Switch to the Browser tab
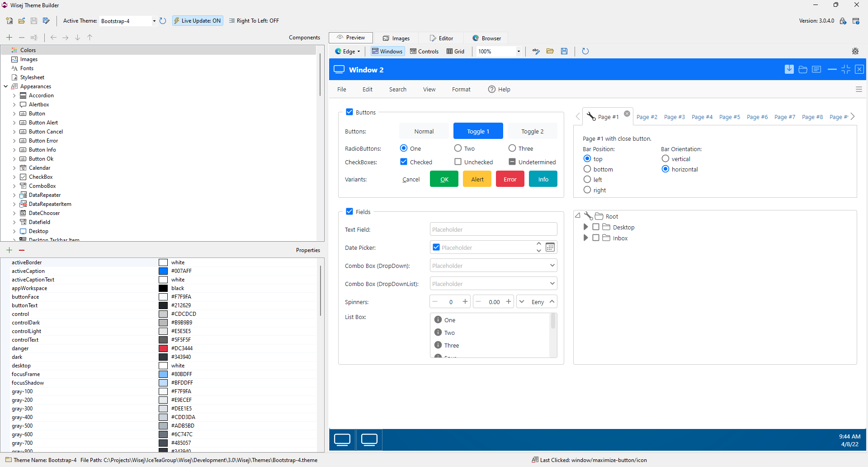The height and width of the screenshot is (467, 868). point(487,38)
